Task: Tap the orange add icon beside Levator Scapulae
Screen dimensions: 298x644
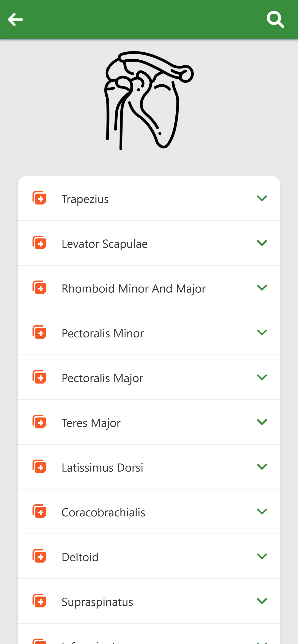Action: (39, 243)
